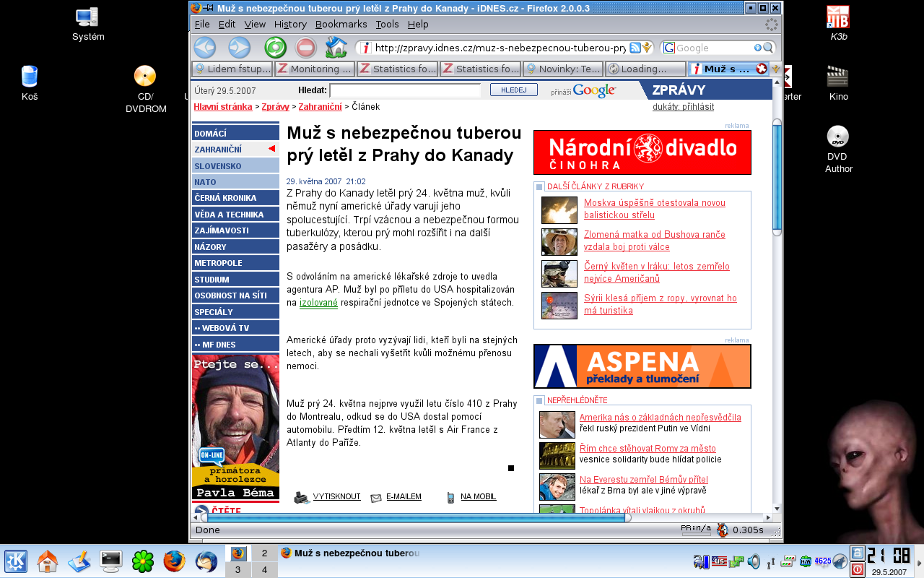
Task: Switch keyboard layout via the US flag tray icon
Action: (x=719, y=559)
